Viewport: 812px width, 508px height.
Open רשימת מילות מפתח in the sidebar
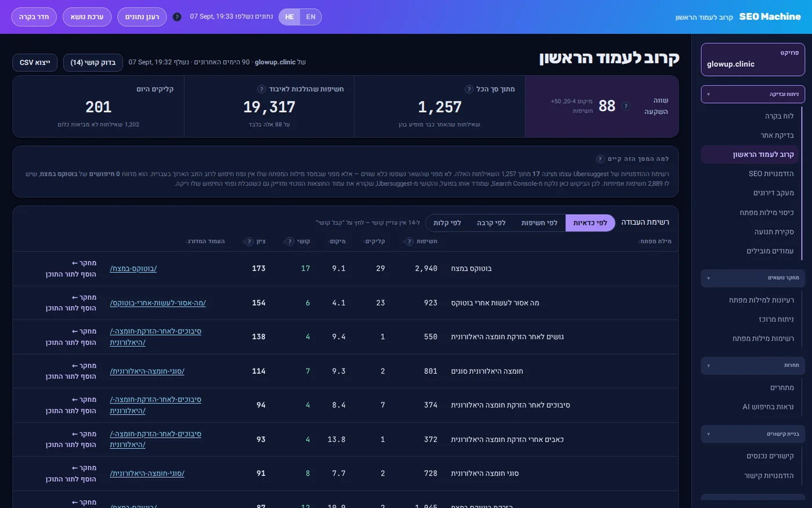[749, 338]
